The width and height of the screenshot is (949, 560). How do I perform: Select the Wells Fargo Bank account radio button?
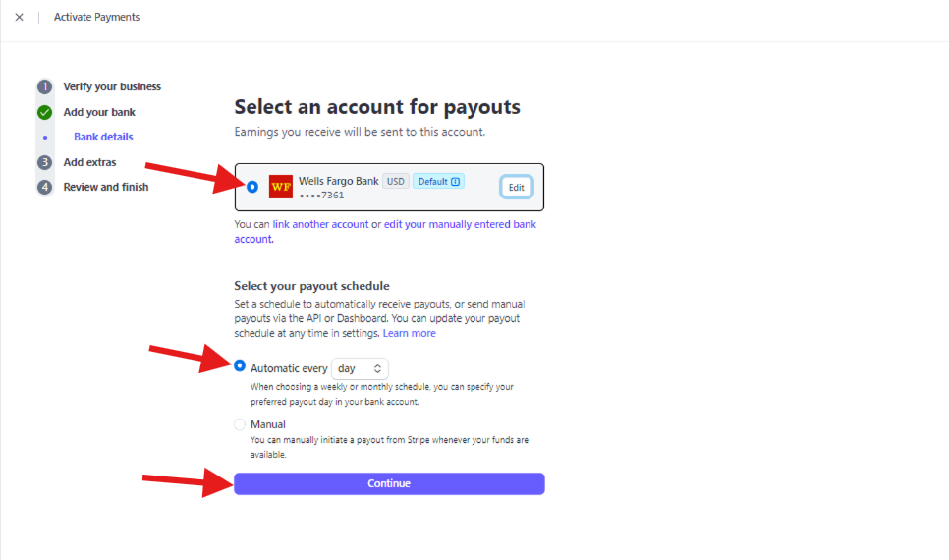point(252,187)
